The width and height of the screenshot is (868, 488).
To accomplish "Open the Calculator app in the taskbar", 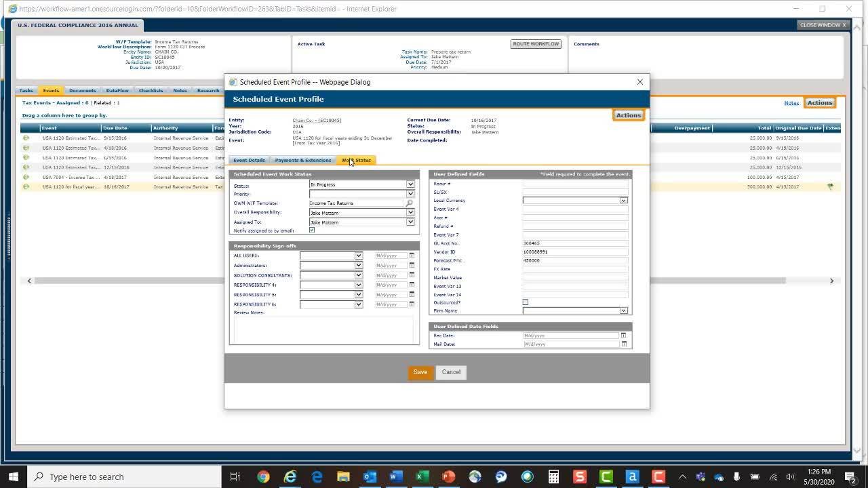I will click(x=553, y=476).
